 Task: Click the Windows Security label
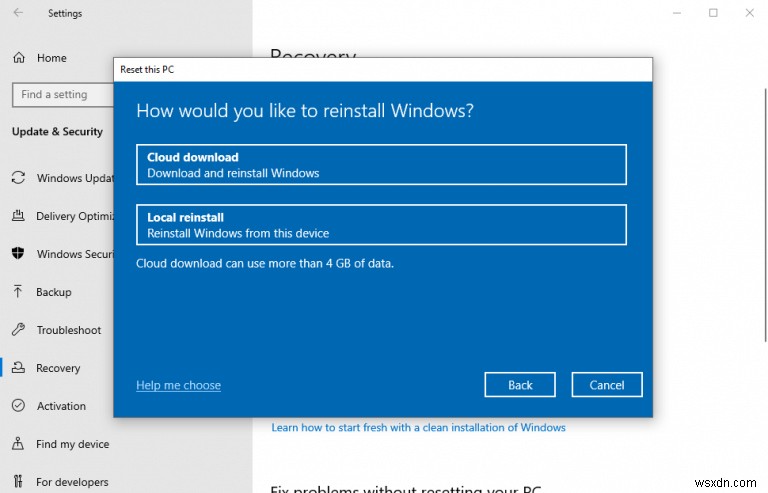click(75, 254)
